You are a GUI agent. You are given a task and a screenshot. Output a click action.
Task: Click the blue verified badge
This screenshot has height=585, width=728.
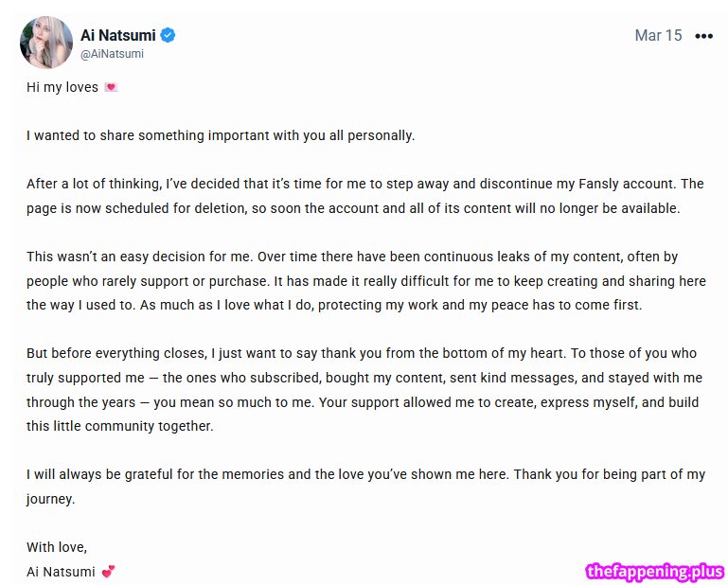pyautogui.click(x=168, y=36)
